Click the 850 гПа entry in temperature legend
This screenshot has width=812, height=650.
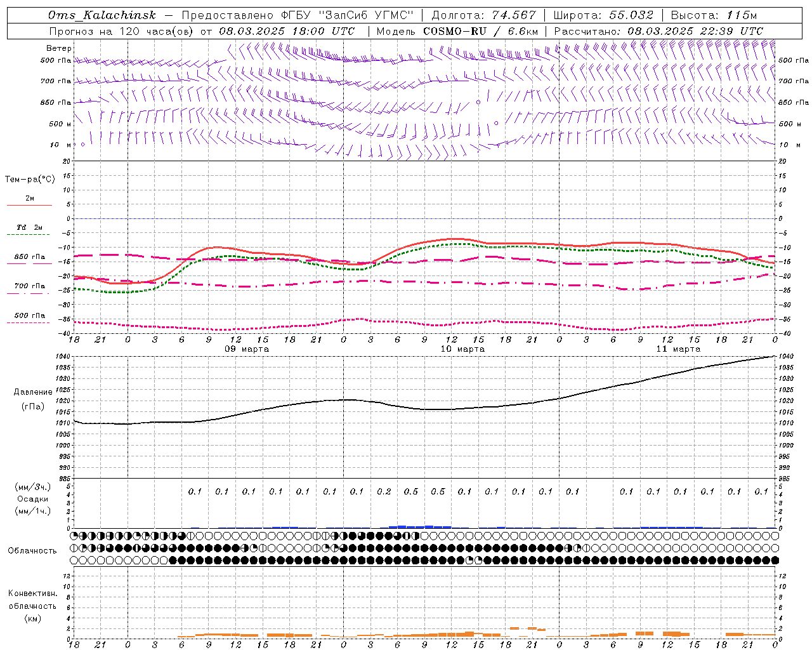pyautogui.click(x=30, y=257)
